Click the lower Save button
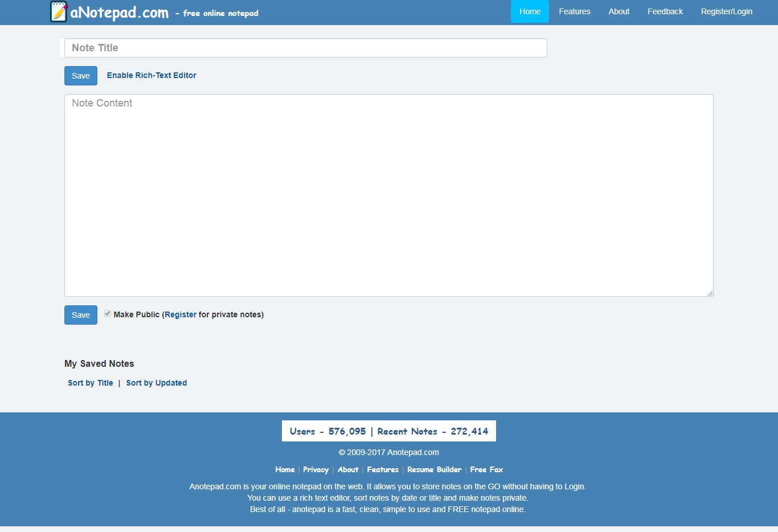The width and height of the screenshot is (778, 532). click(80, 314)
